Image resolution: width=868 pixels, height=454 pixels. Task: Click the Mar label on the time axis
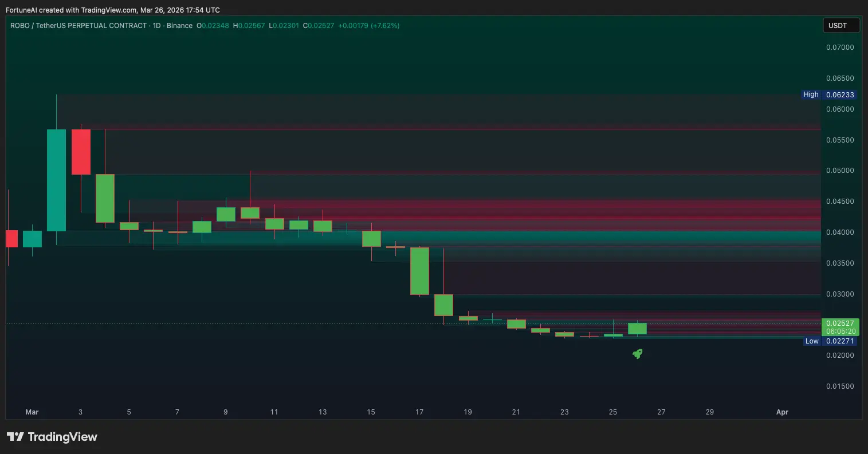tap(32, 412)
